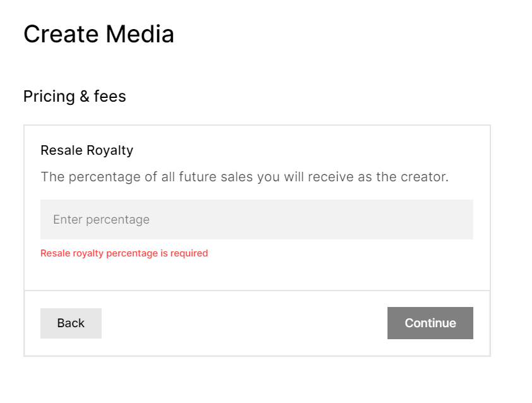Place cursor in the royalty percentage field
532x403 pixels.
256,220
